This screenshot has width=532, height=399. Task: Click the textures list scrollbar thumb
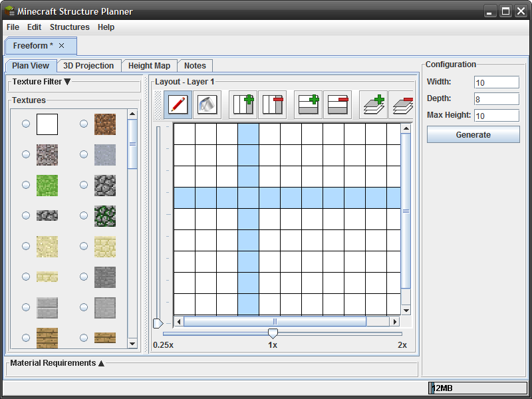pos(132,144)
